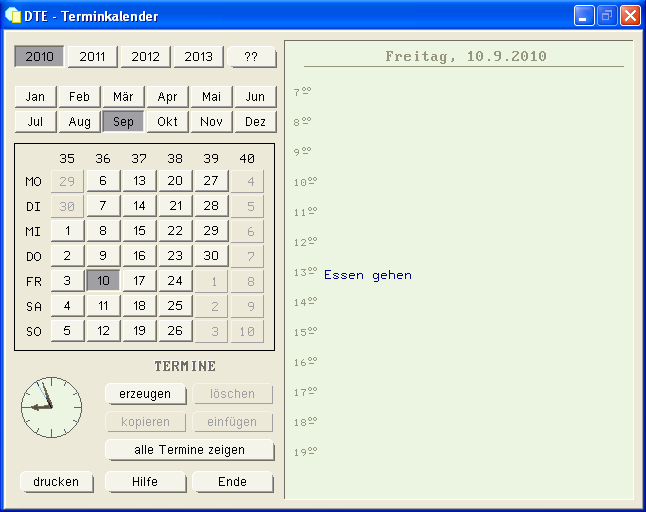This screenshot has width=646, height=512.
Task: Select the Essen gehen appointment
Action: [367, 275]
